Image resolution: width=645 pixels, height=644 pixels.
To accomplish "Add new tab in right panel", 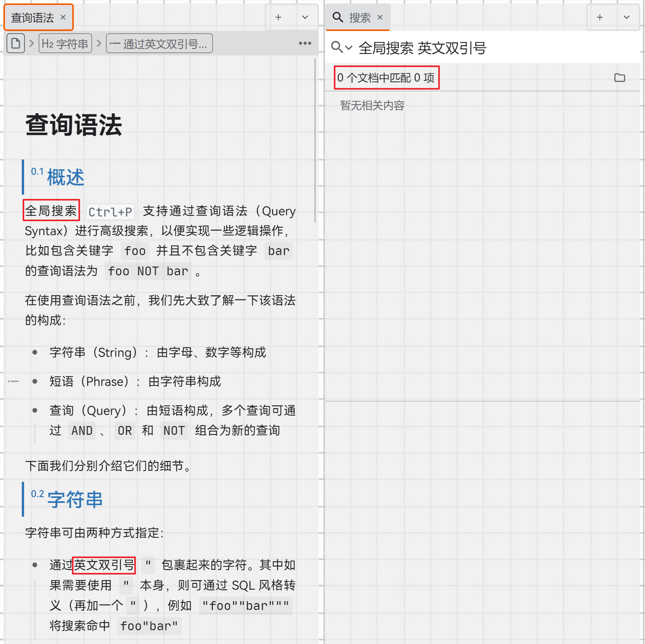I will (x=600, y=17).
